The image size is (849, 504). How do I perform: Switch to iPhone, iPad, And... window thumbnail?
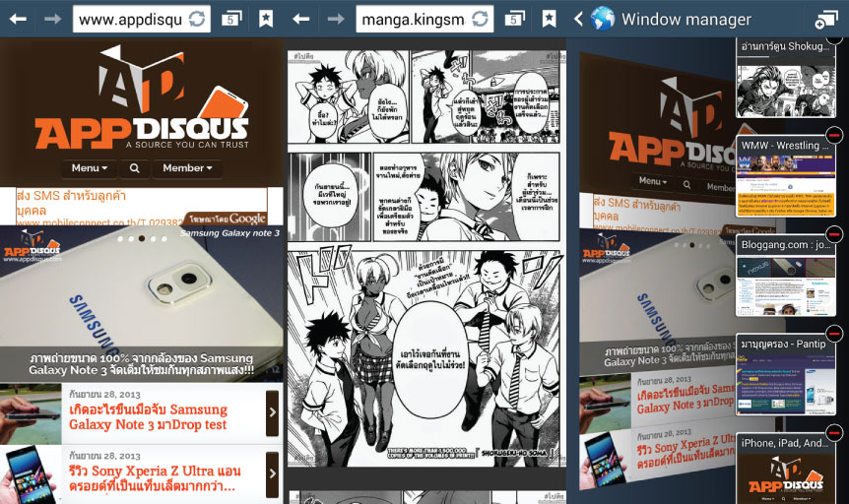786,469
